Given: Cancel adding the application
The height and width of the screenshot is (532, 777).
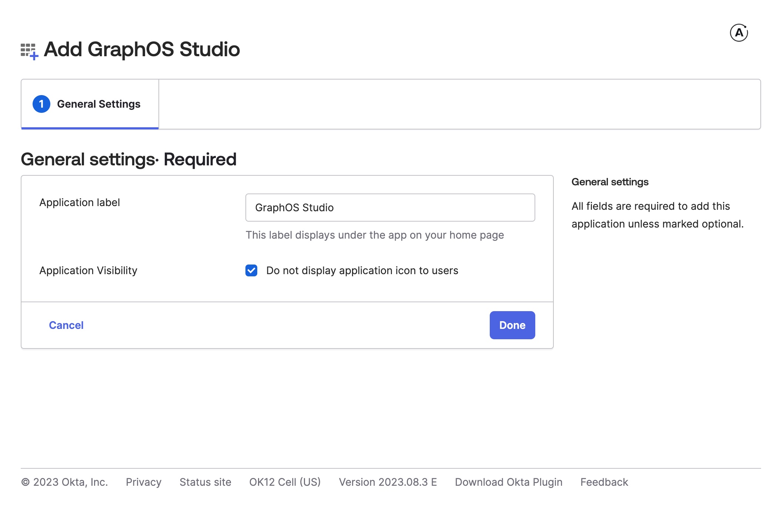Looking at the screenshot, I should tap(66, 325).
